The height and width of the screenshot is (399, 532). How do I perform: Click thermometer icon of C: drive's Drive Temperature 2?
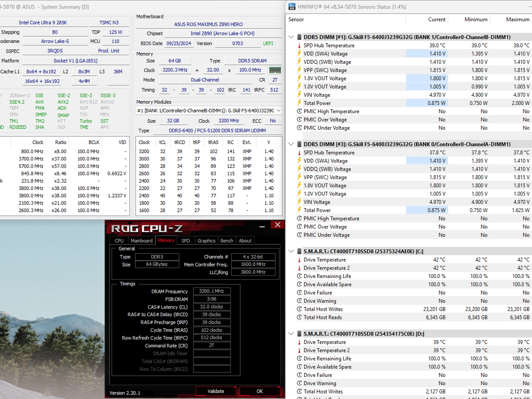coord(299,268)
